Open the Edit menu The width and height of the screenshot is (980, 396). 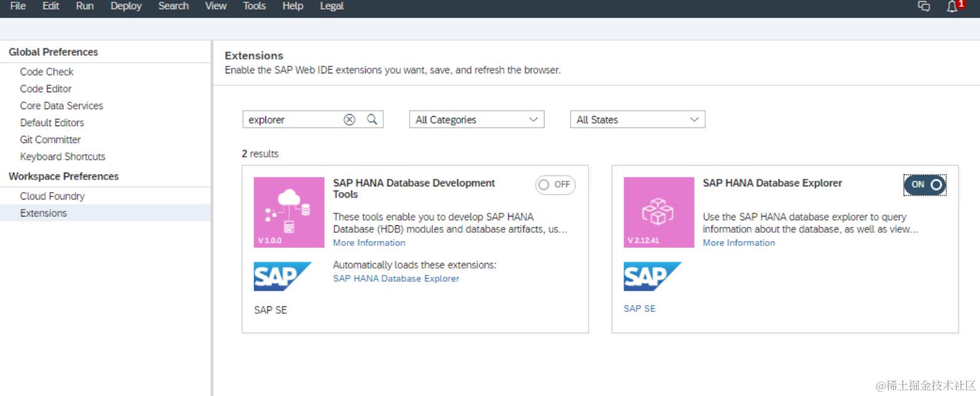point(51,6)
